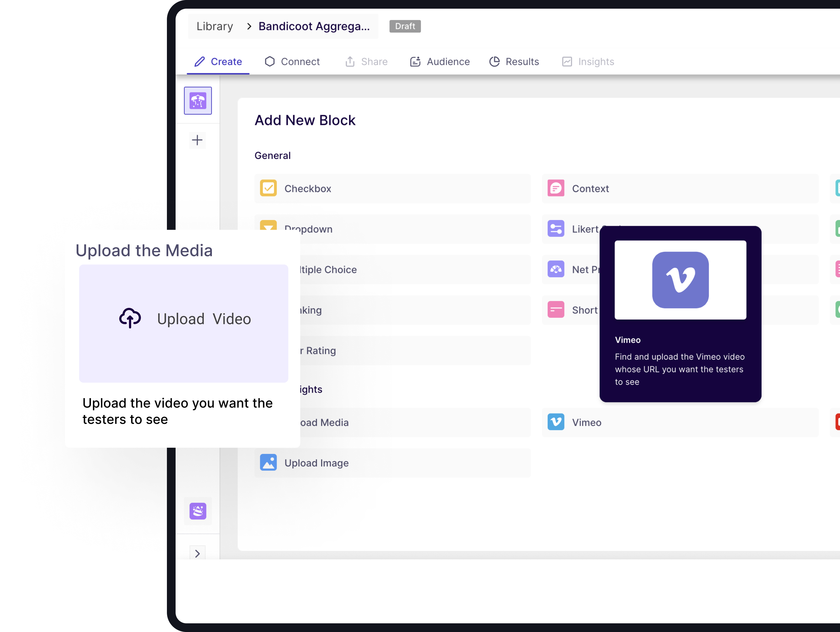Screen dimensions: 840x632
Task: Click the Bandicoot Aggrega... breadcrumb title
Action: click(314, 26)
